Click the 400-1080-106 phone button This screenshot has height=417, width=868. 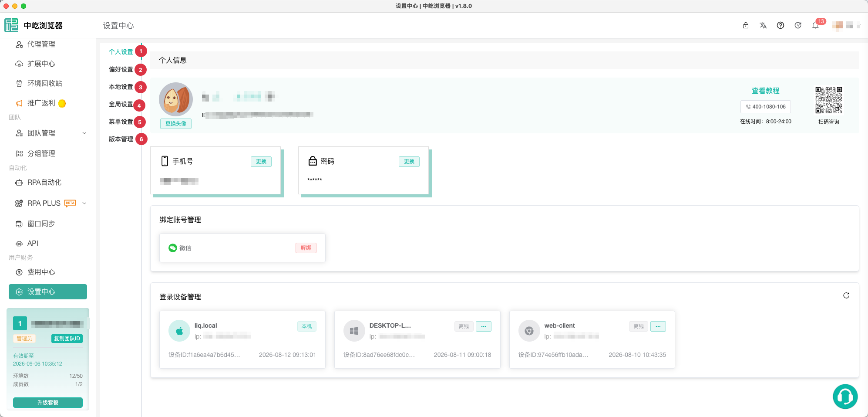pos(766,107)
